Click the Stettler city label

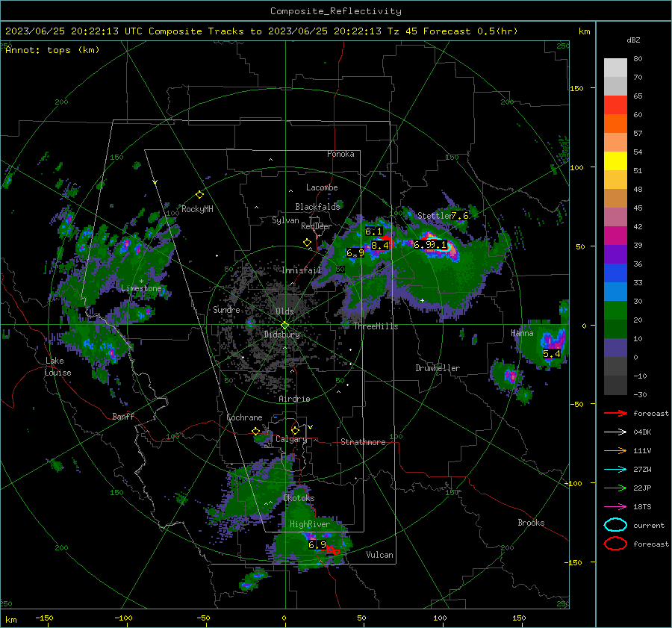click(x=435, y=216)
